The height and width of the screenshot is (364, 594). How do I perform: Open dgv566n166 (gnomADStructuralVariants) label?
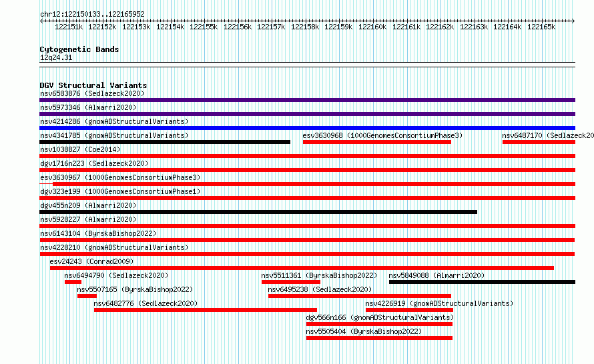tap(380, 317)
